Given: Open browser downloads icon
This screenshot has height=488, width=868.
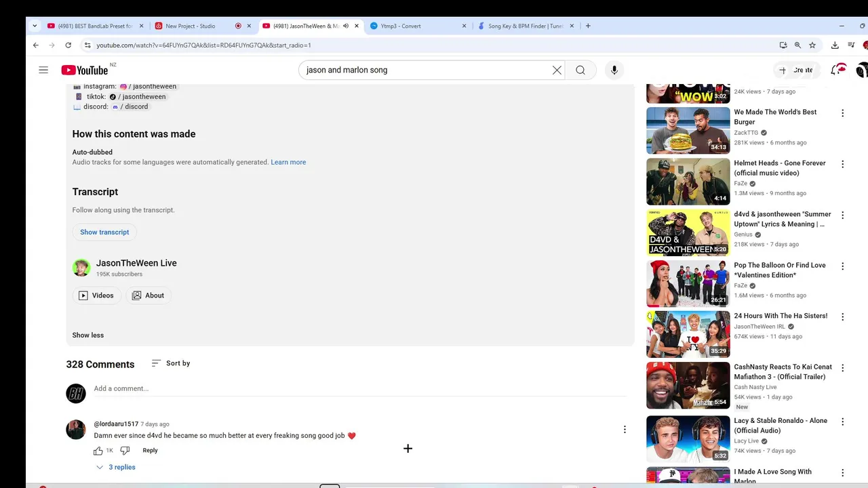Looking at the screenshot, I should tap(835, 45).
